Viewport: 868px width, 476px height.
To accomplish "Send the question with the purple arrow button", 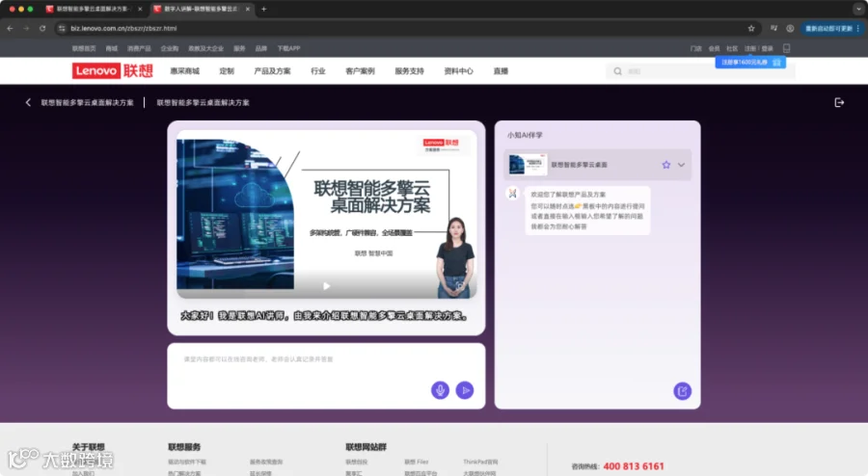I will point(465,390).
